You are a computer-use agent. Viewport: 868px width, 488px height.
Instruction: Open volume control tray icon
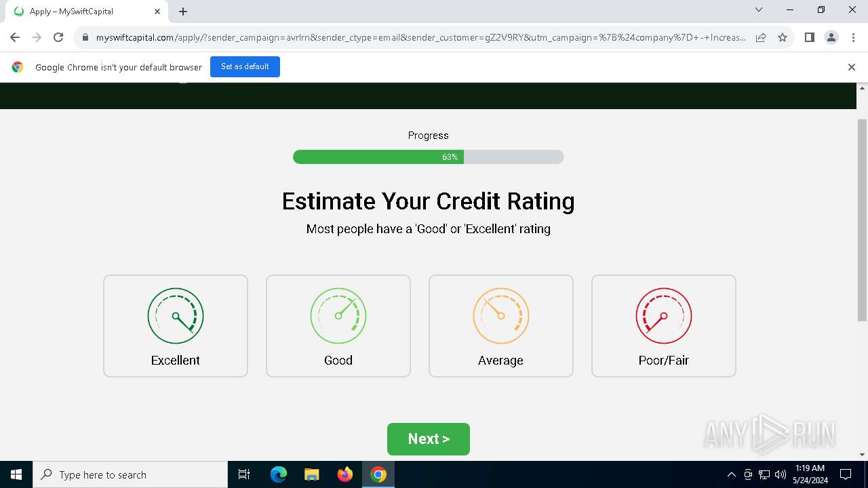pyautogui.click(x=780, y=474)
